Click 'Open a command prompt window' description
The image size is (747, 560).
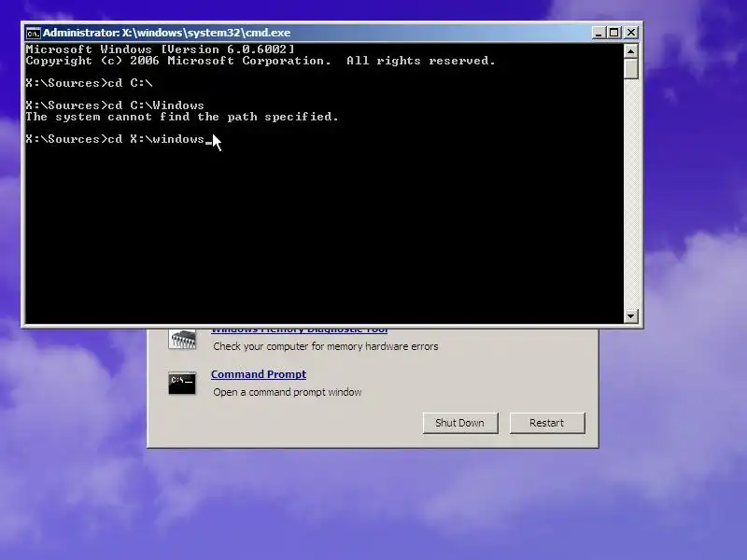click(x=288, y=392)
